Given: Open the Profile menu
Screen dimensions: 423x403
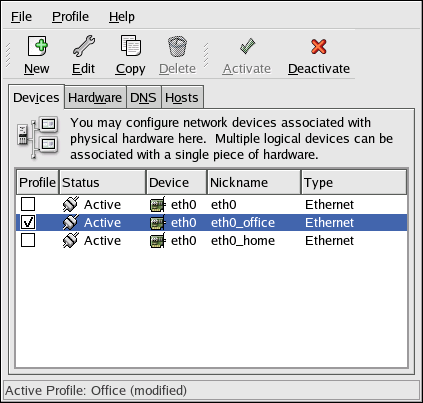Looking at the screenshot, I should 70,17.
